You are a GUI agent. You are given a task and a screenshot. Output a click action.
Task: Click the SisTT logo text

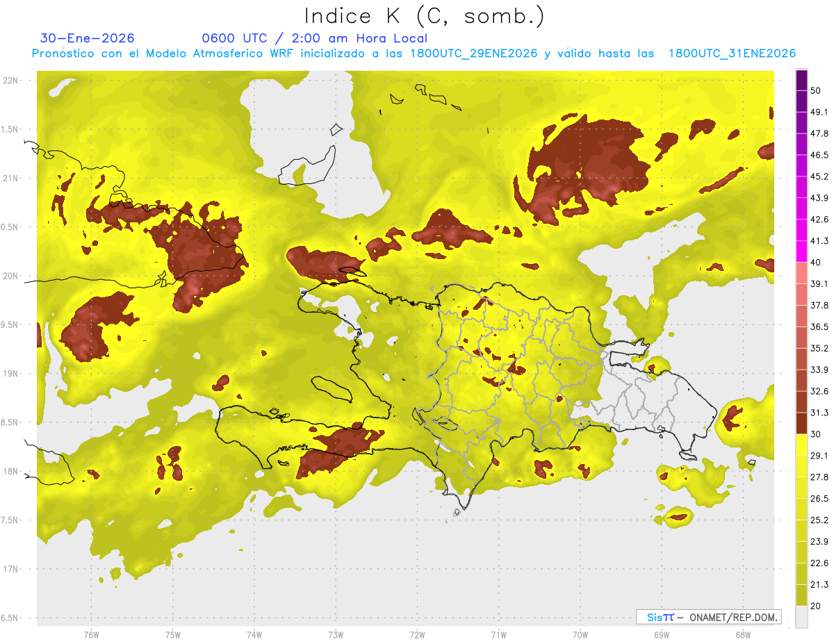click(660, 617)
